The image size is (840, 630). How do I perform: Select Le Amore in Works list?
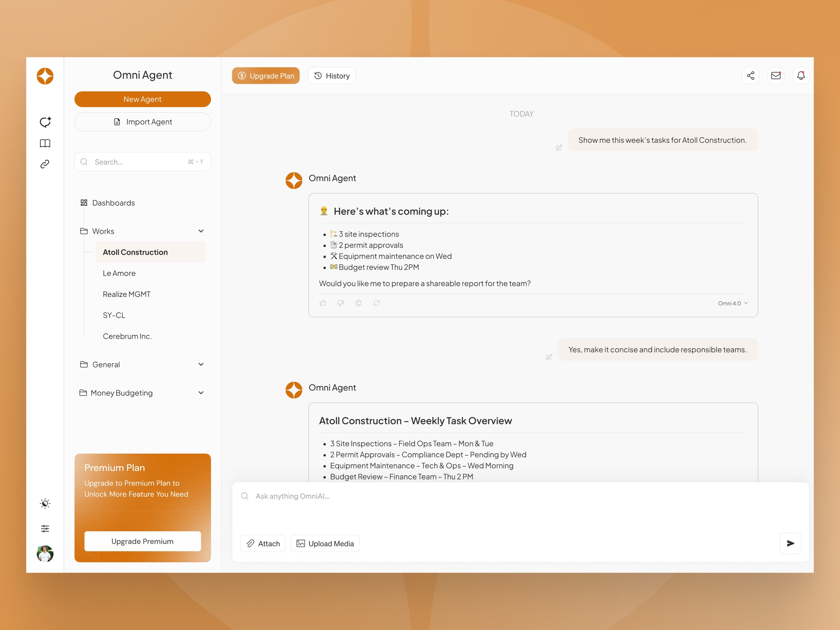[119, 273]
